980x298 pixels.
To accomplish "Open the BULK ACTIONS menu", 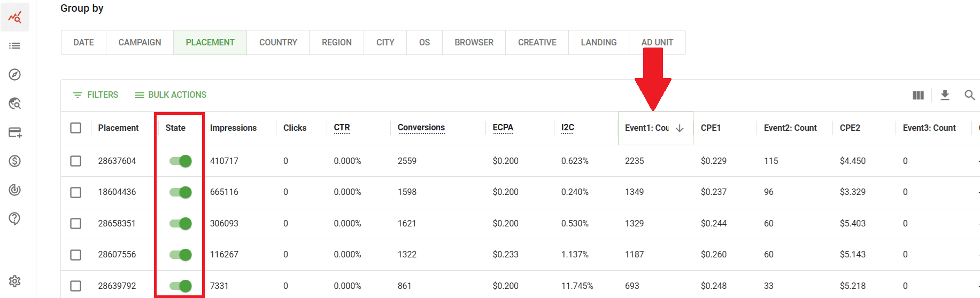I will [171, 95].
